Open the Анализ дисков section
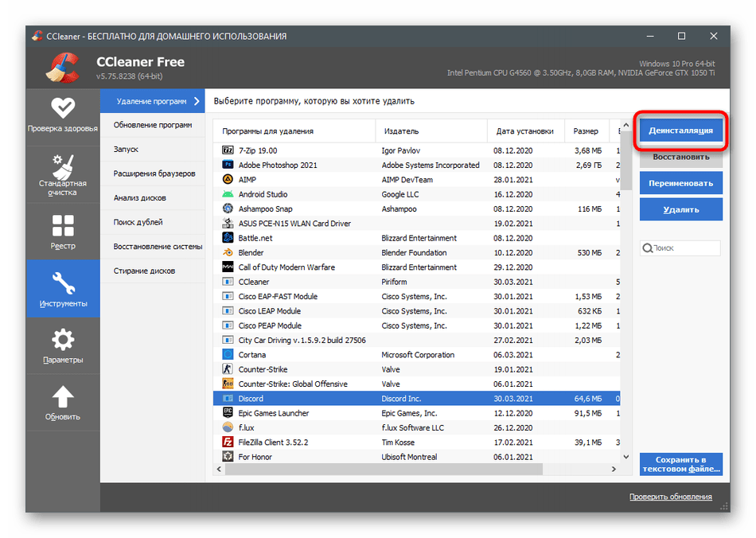The width and height of the screenshot is (756, 538). (140, 198)
